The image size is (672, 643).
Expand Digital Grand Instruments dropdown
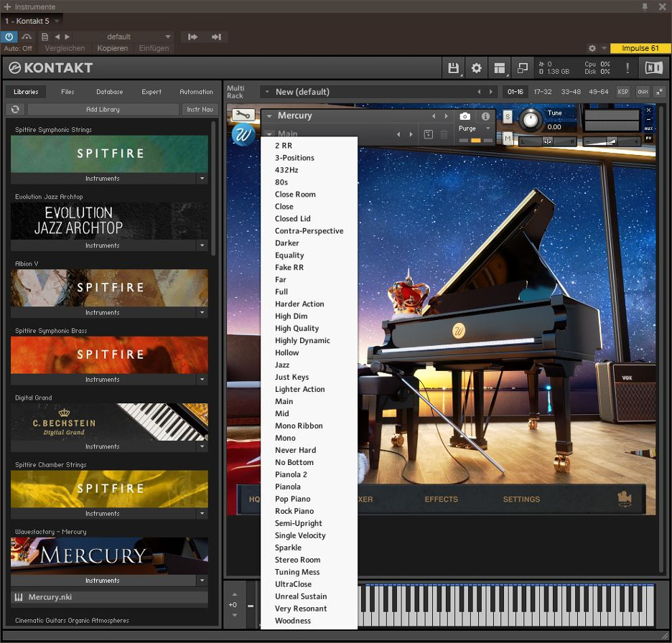click(x=202, y=446)
